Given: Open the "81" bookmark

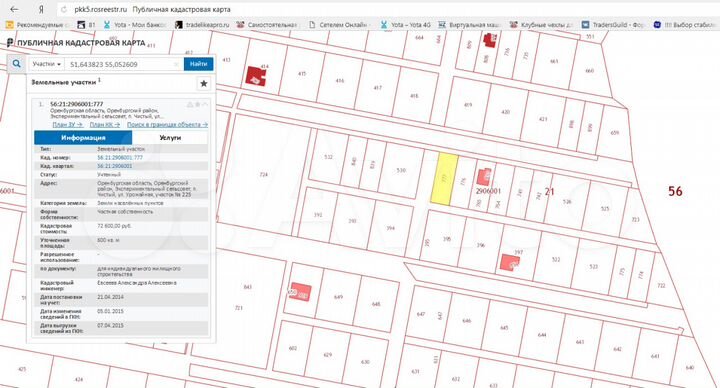Looking at the screenshot, I should pyautogui.click(x=87, y=25).
